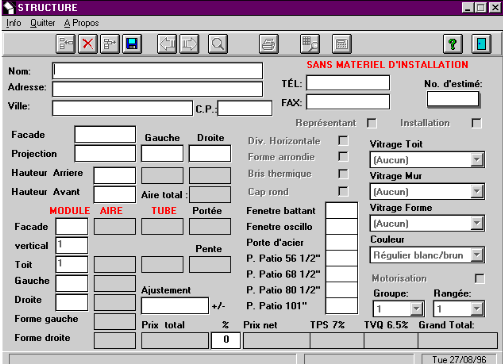Click the Ajustement input field
The height and width of the screenshot is (364, 503).
point(175,306)
